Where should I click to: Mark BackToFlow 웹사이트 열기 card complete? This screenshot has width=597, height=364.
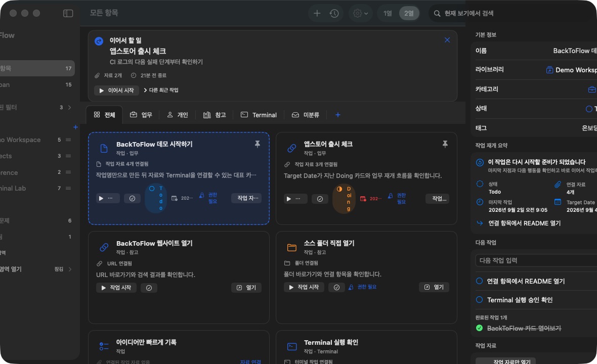(x=149, y=288)
